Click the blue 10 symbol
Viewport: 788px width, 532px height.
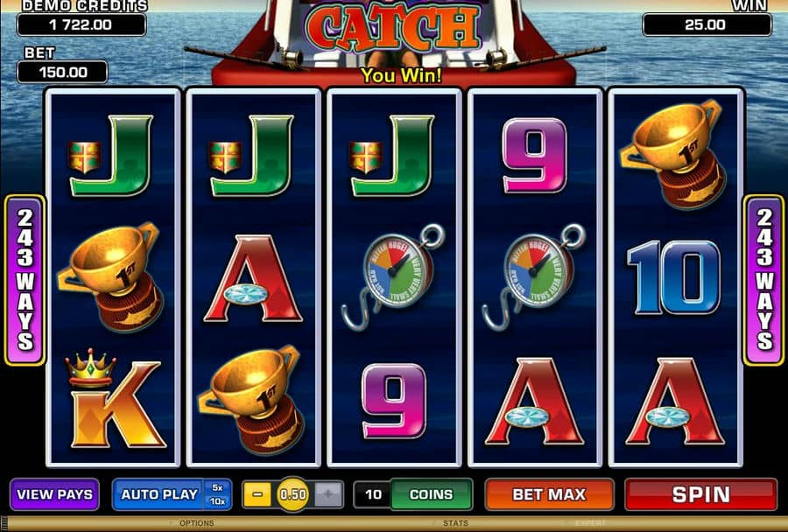pyautogui.click(x=674, y=276)
